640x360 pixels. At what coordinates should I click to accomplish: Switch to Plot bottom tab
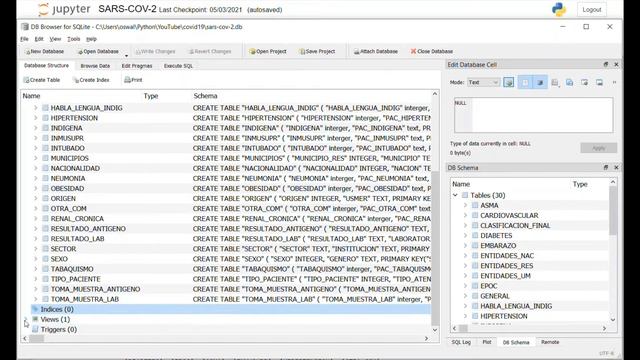tap(487, 342)
